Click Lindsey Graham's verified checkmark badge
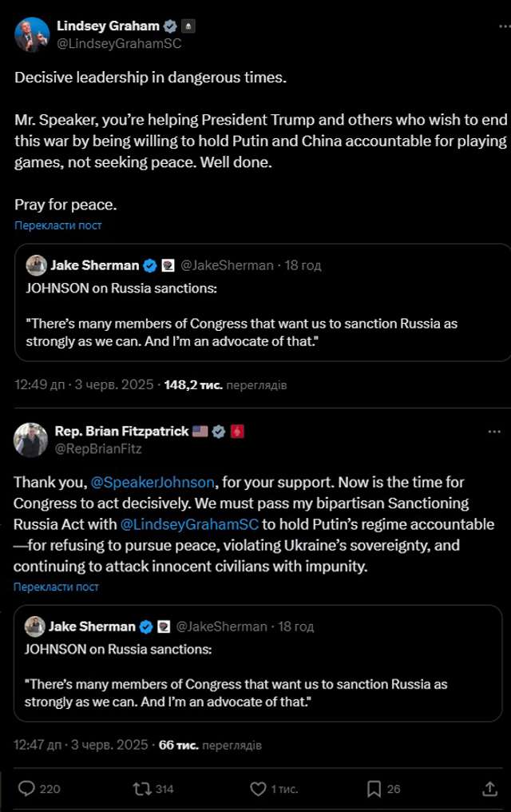The width and height of the screenshot is (511, 812). click(170, 26)
